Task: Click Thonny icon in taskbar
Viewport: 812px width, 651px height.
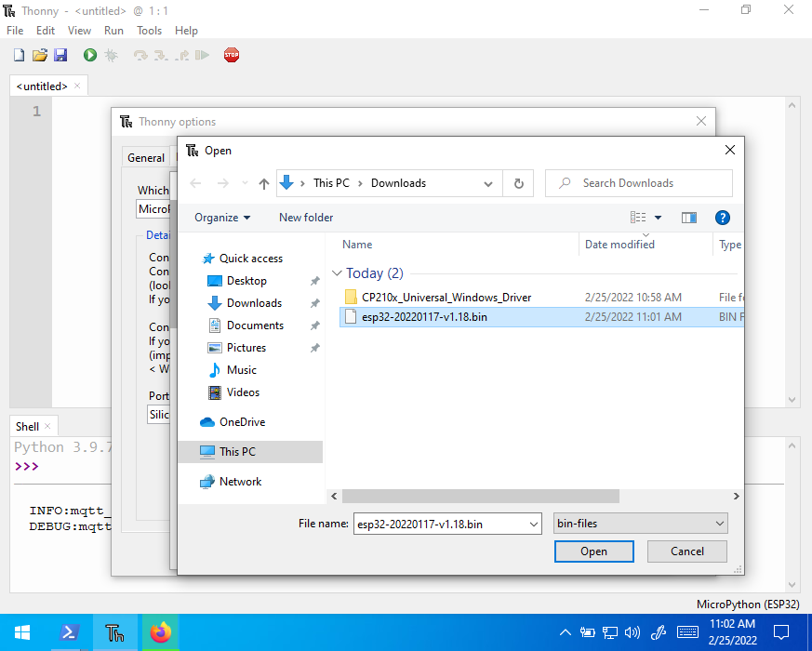Action: [x=115, y=632]
